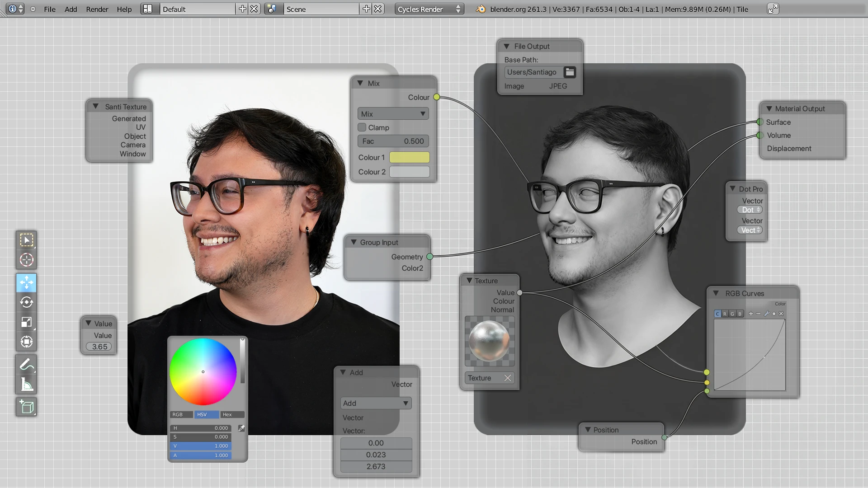
Task: Select the Measure tool
Action: pyautogui.click(x=26, y=384)
